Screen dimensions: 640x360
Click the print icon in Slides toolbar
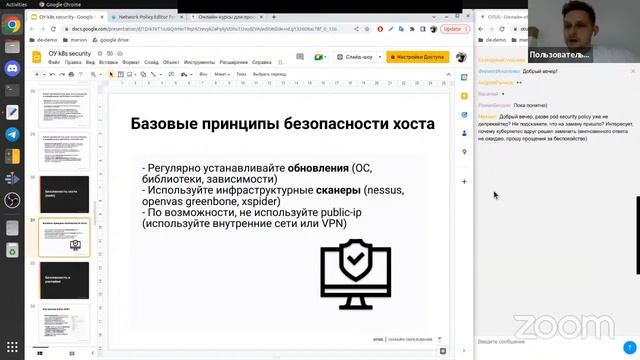71,74
